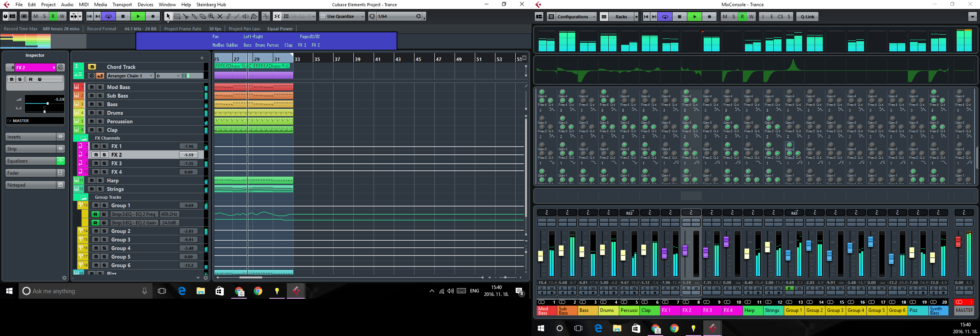
Task: Start playback in Project window transport
Action: pyautogui.click(x=138, y=16)
